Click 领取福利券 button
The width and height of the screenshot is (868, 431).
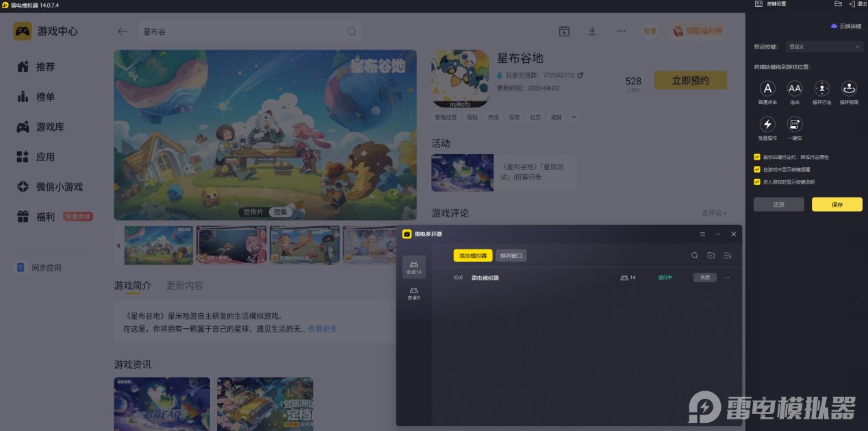coord(698,31)
